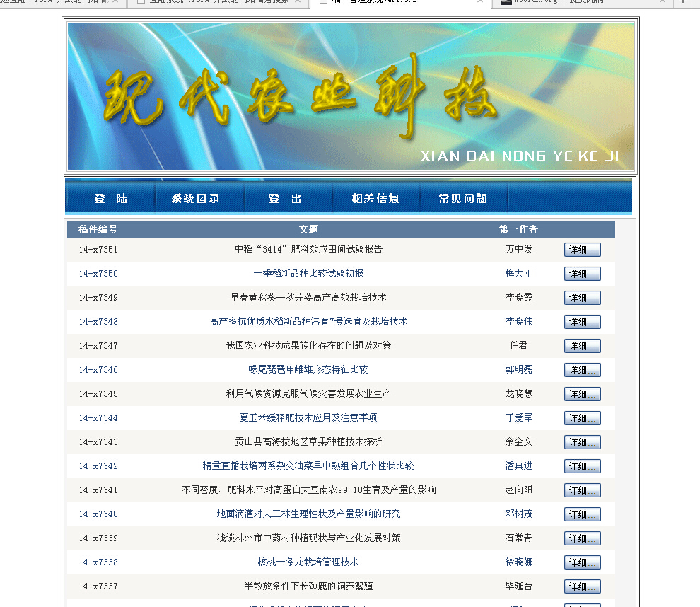Click the 第一作者 column header
700x607 pixels.
518,230
